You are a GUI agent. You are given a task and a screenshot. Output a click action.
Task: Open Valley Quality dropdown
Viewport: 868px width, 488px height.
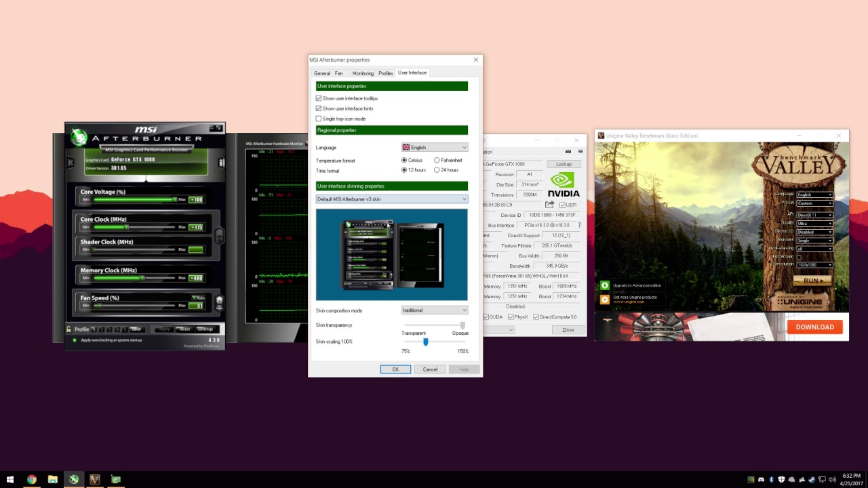pyautogui.click(x=814, y=223)
